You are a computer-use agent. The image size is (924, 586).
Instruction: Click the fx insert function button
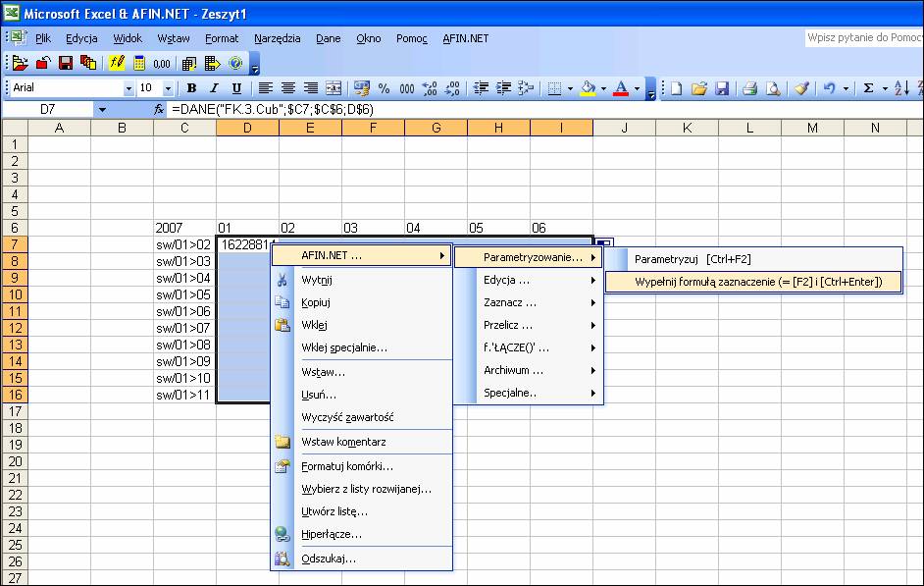(x=159, y=109)
